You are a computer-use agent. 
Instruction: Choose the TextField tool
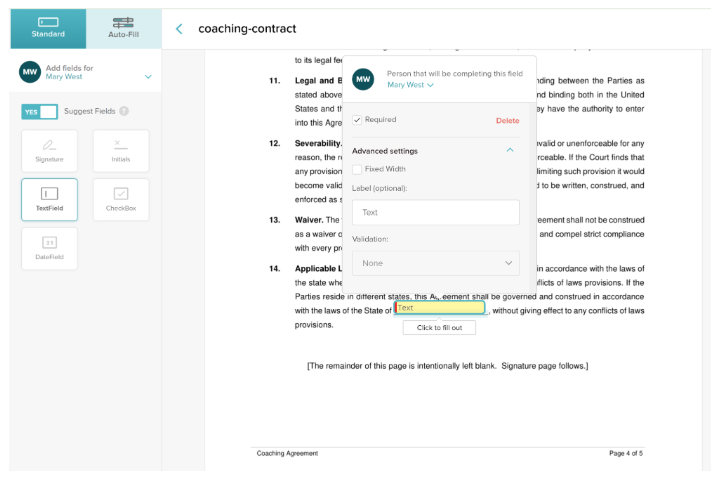click(x=49, y=199)
